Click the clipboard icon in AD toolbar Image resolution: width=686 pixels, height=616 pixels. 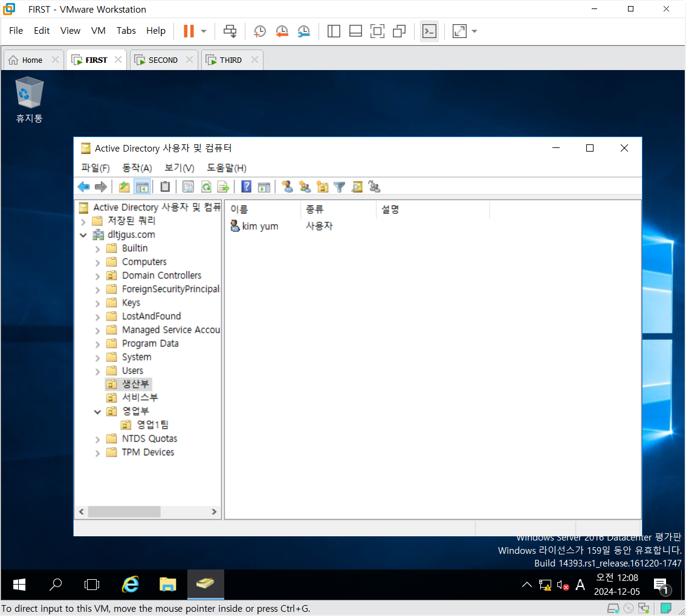point(165,187)
